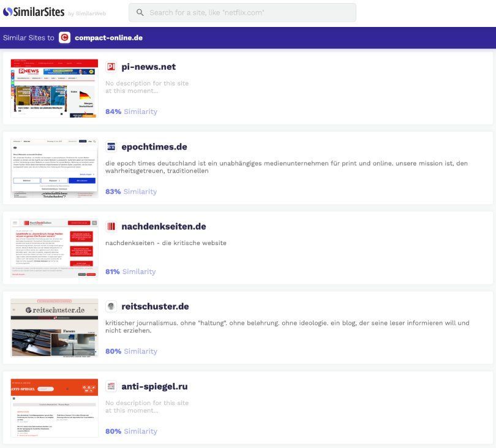Click the epochtimes.de screenshot thumbnail
496x448 pixels.
54,168
